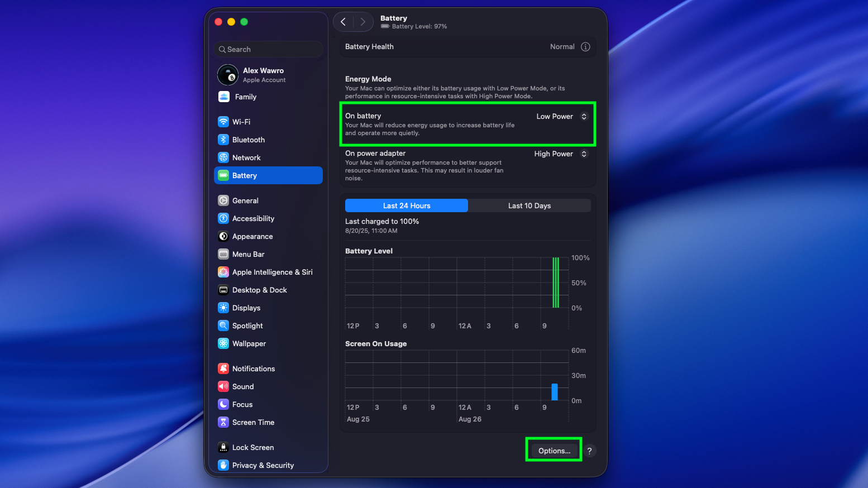Select the Wi-Fi label in sidebar
This screenshot has width=868, height=488.
[x=241, y=122]
